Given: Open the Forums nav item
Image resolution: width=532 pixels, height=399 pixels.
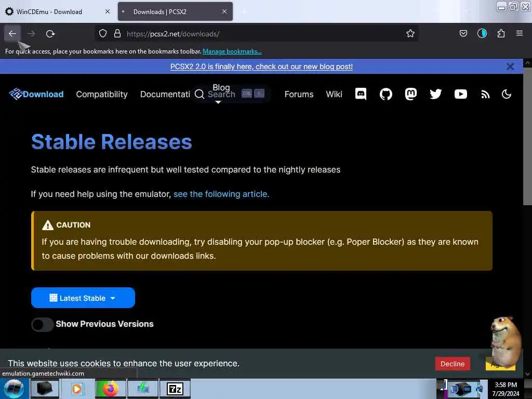Looking at the screenshot, I should (x=299, y=95).
